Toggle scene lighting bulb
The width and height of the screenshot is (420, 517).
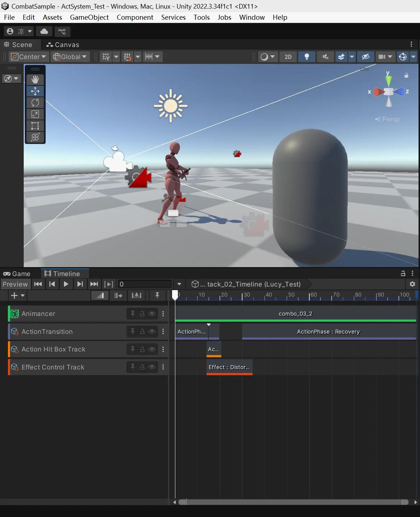coord(306,57)
